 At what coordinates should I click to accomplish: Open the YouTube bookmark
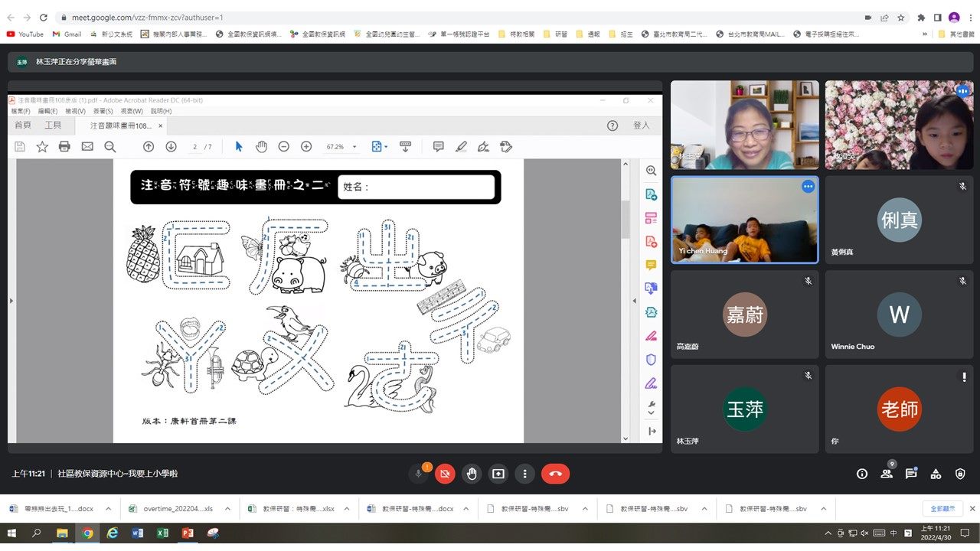25,34
